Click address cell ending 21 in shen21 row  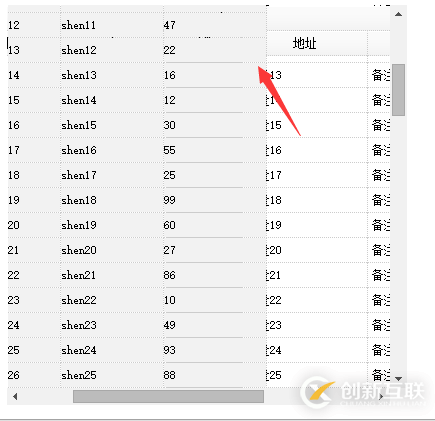(x=317, y=275)
